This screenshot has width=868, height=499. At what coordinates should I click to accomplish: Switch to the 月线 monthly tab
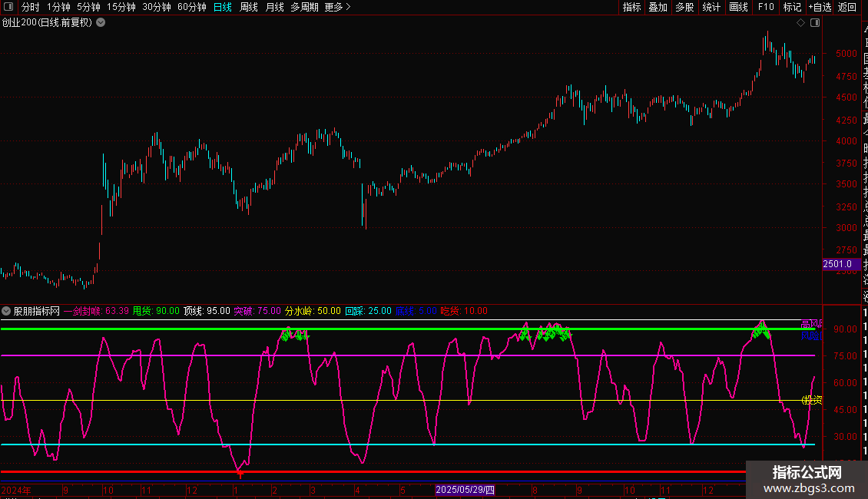(x=274, y=7)
